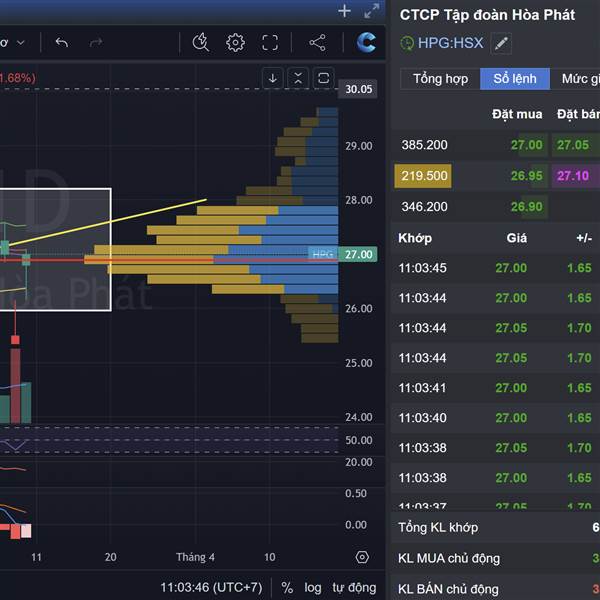Click the CTCP Tập đoàn Hòa Phát title
Viewport: 600px width, 600px height.
[487, 15]
